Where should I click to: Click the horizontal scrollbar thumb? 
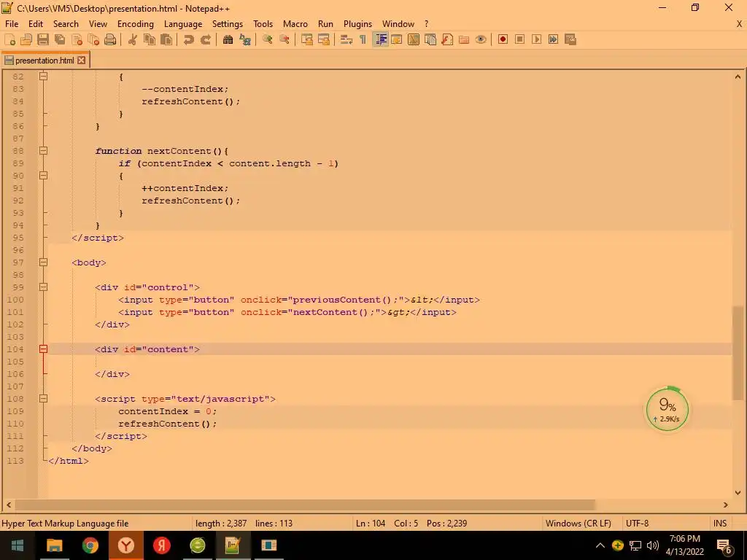point(305,505)
